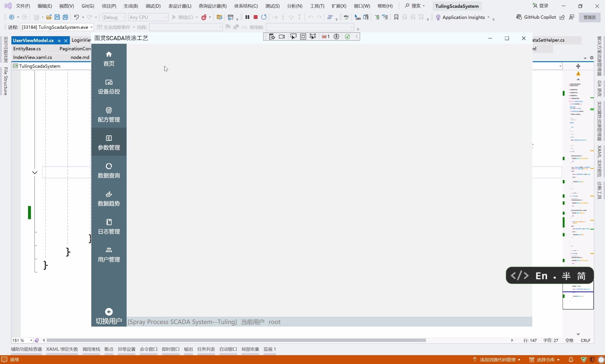Screen dimensions: 605x364
Task: Restart the debug session
Action: click(x=264, y=17)
